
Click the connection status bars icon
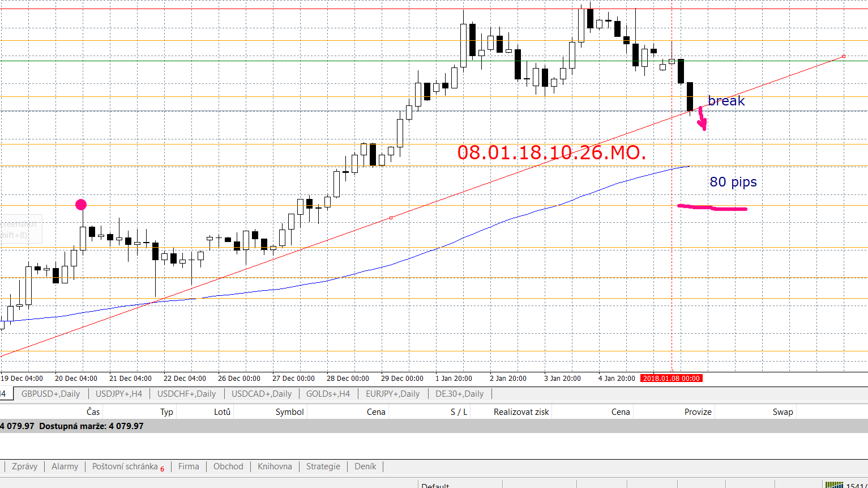point(833,485)
